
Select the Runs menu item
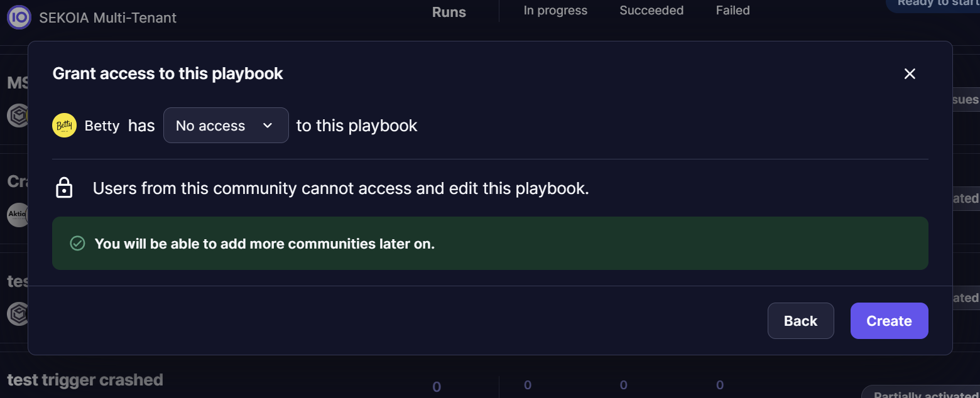pyautogui.click(x=449, y=12)
